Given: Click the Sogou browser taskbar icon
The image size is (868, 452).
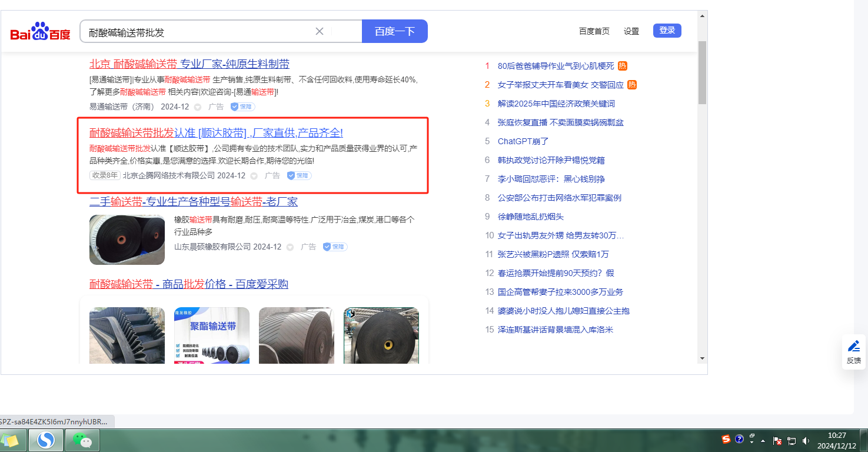Looking at the screenshot, I should pos(45,440).
